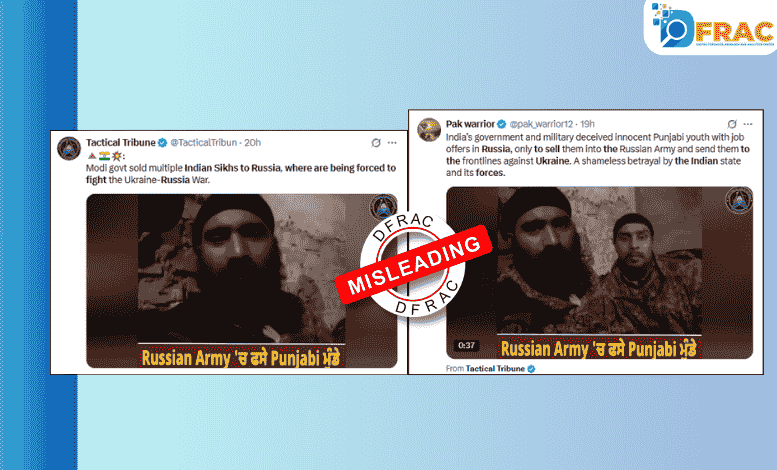The image size is (777, 470).
Task: Click the DFRAC logo in the corner
Action: (x=712, y=26)
